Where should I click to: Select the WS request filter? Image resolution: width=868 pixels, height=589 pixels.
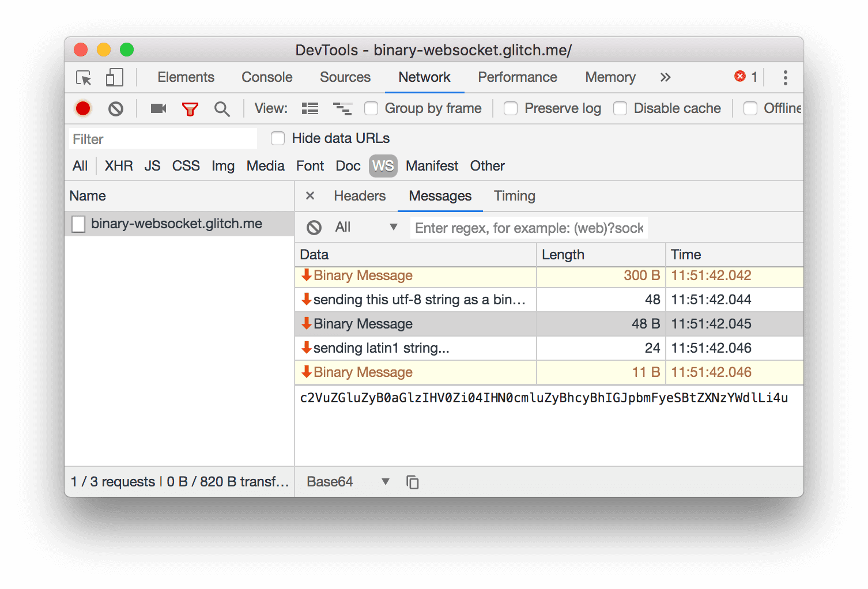point(383,166)
